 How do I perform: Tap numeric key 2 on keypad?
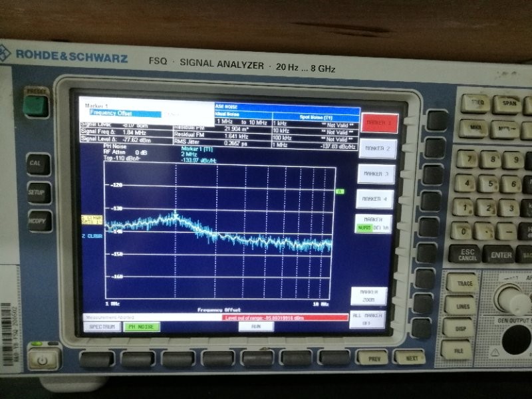(x=487, y=208)
